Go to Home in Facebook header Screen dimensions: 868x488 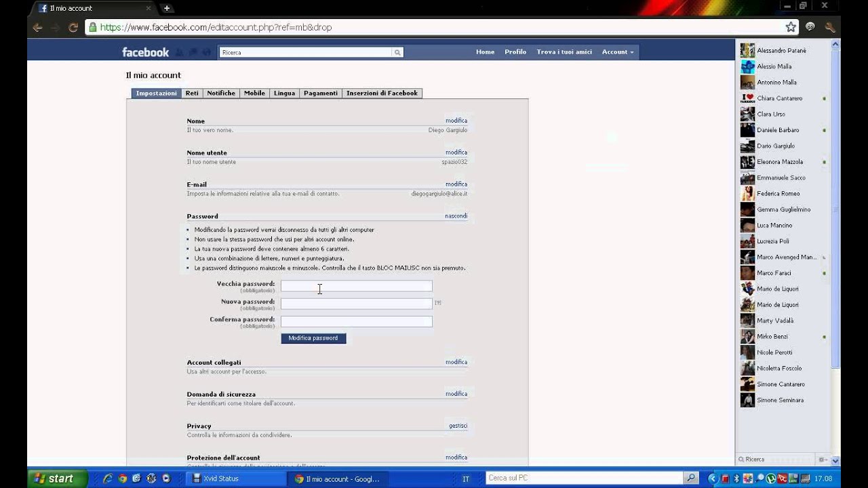(485, 52)
